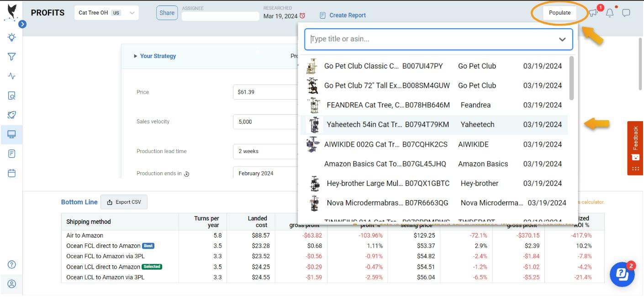Select the FEANDREA Cat Tree B078HB646M item
The width and height of the screenshot is (644, 297).
click(x=434, y=105)
